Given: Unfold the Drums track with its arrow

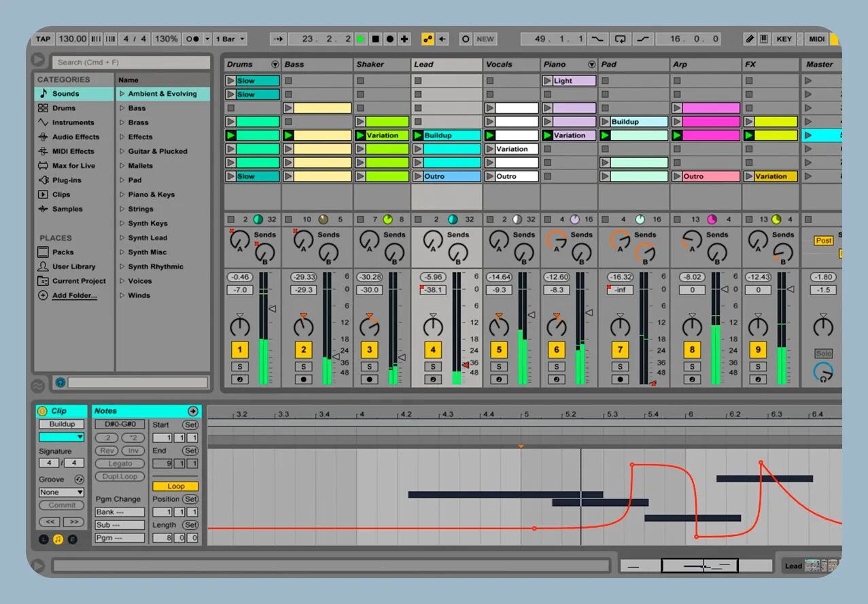Looking at the screenshot, I should coord(275,65).
